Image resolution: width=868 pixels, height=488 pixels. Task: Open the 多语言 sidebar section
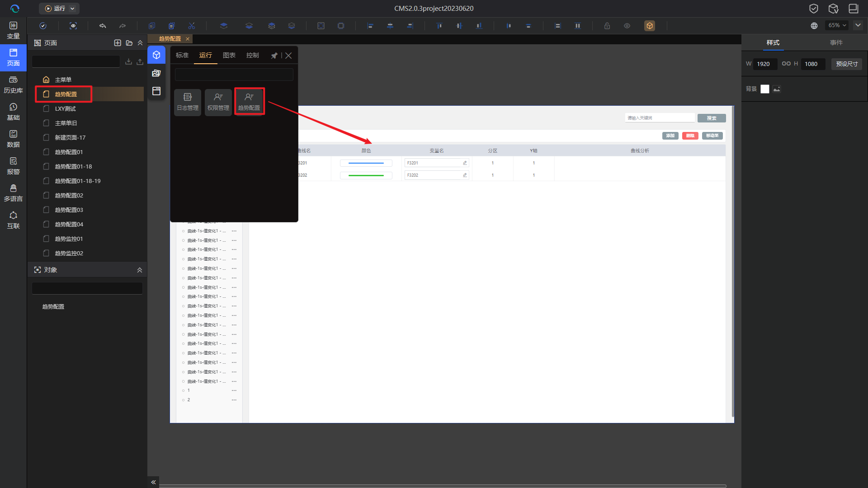click(13, 193)
